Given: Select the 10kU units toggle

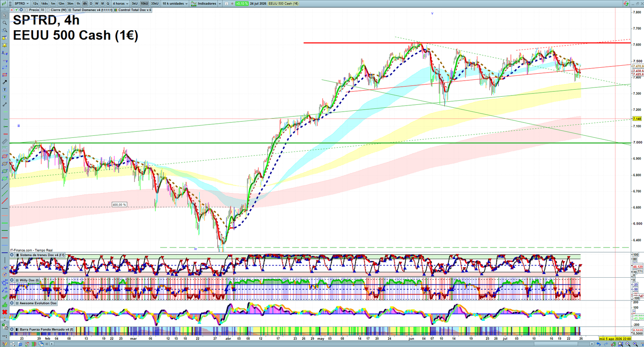Looking at the screenshot, I should tap(144, 4).
